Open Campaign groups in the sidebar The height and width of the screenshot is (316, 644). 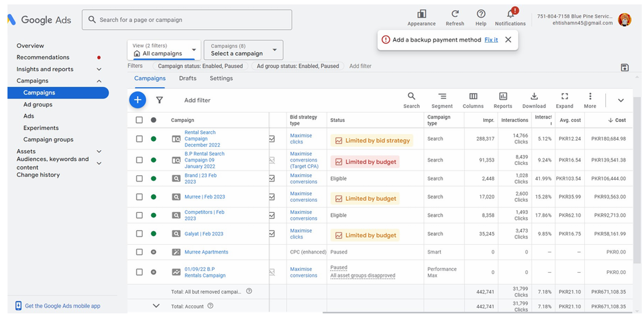click(48, 140)
